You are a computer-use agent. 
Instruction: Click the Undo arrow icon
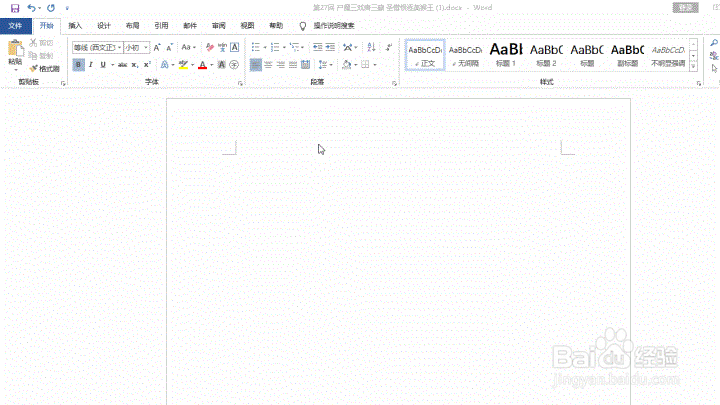31,8
